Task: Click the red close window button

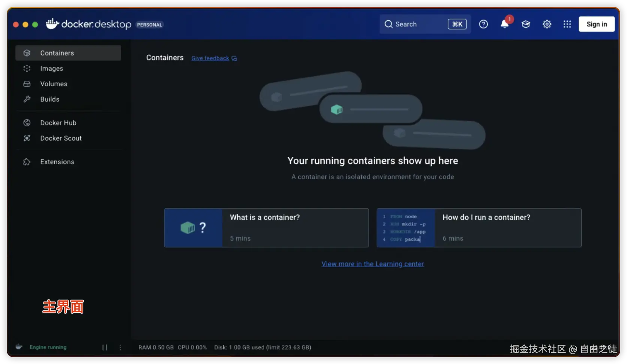Action: tap(16, 24)
